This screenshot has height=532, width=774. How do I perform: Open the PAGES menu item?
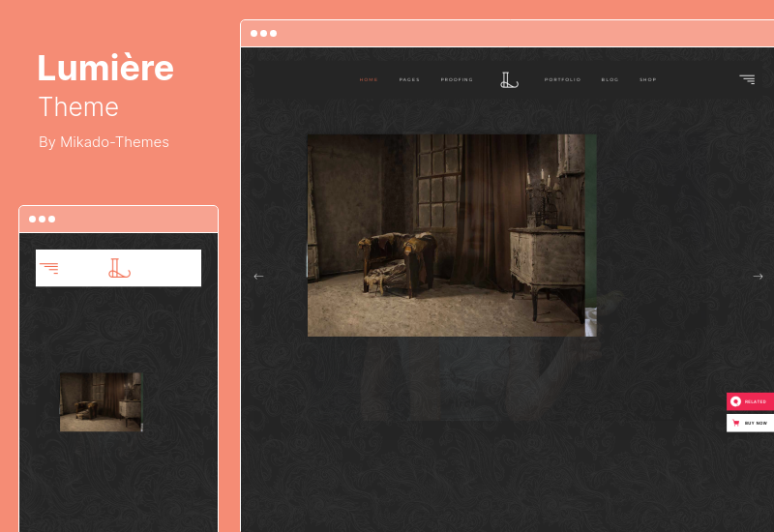click(x=409, y=79)
